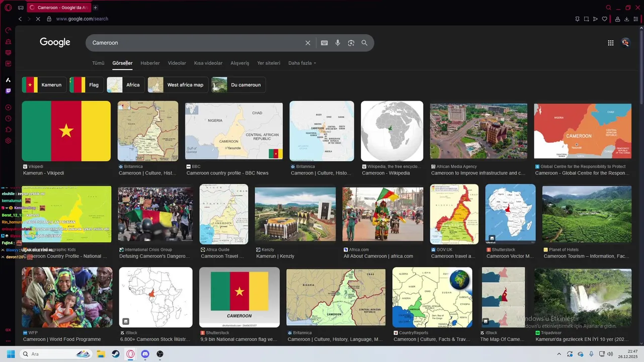Open the Twitch sidebar panel

pyautogui.click(x=8, y=91)
